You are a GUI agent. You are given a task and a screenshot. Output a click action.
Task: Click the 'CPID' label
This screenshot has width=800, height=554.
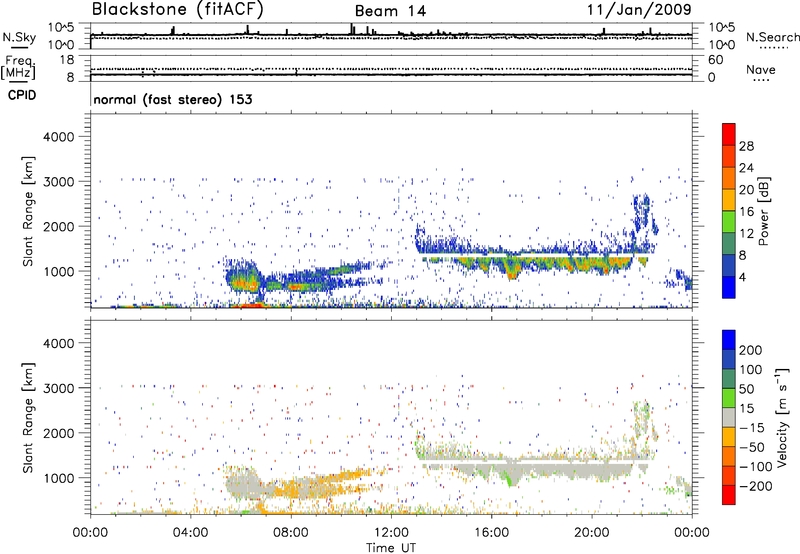click(22, 95)
